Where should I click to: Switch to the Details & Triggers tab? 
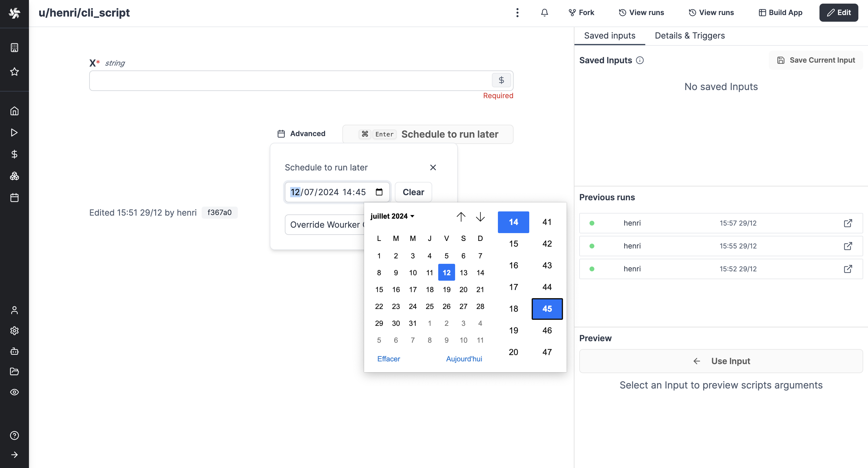(x=689, y=36)
